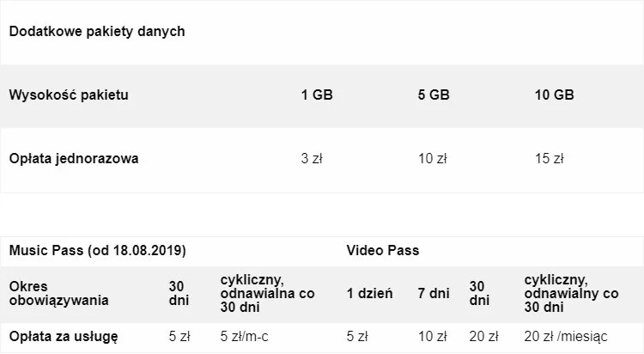Select the '1 dzień' Video Pass period

(370, 294)
